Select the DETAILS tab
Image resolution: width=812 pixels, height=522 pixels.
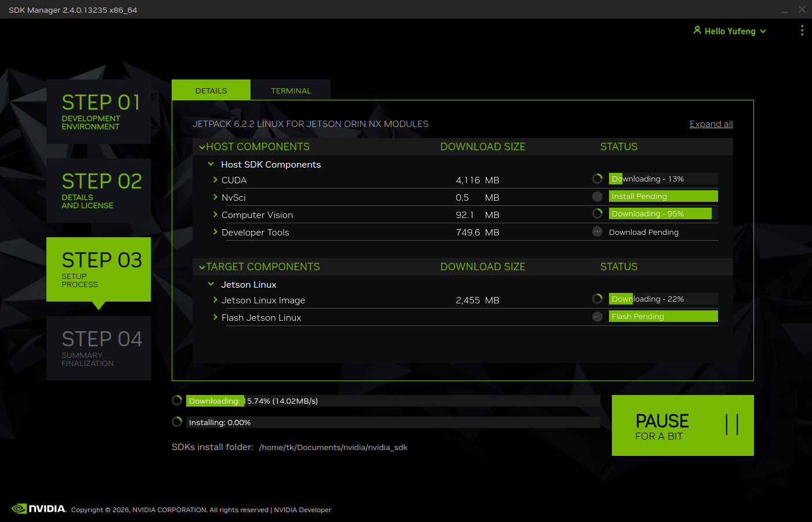coord(211,90)
